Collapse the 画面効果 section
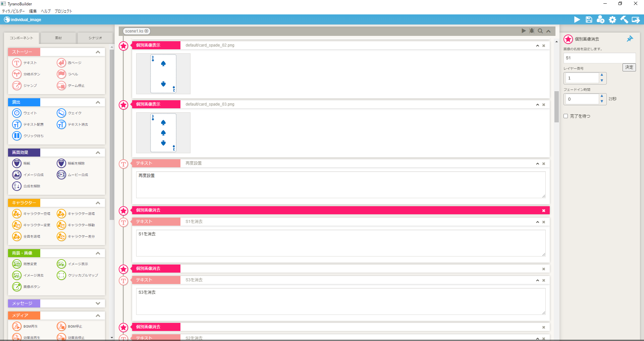644x341 pixels. [x=98, y=153]
